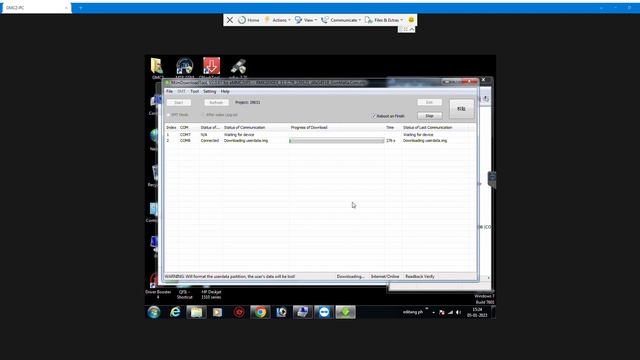Open the Help menu in download tool
The width and height of the screenshot is (640, 360).
pyautogui.click(x=225, y=91)
